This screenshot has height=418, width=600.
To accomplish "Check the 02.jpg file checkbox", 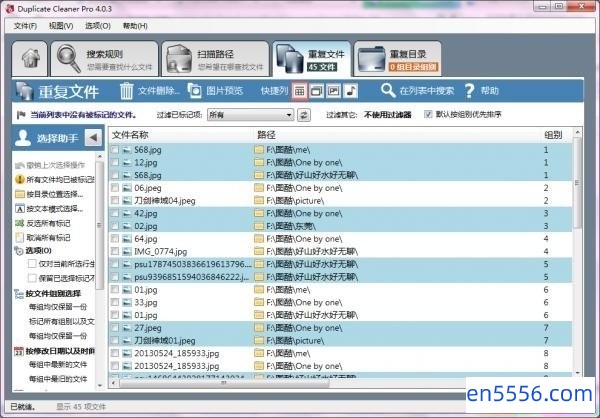I will point(115,226).
